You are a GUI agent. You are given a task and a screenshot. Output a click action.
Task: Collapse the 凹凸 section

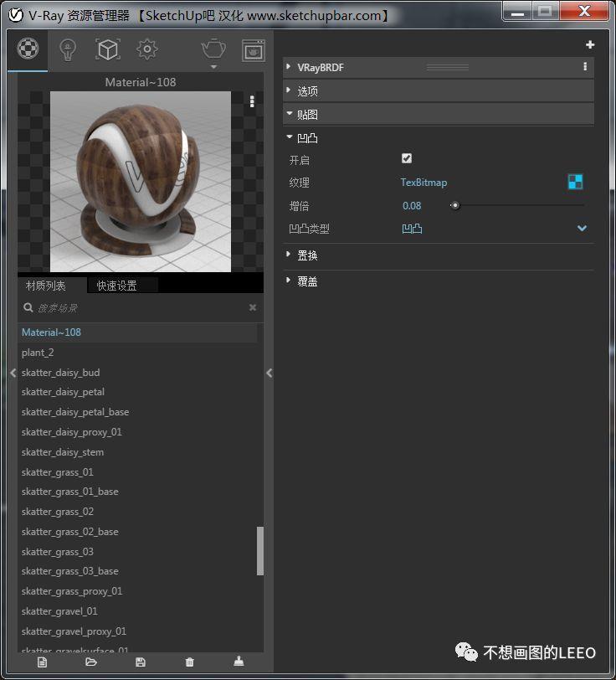(x=289, y=137)
